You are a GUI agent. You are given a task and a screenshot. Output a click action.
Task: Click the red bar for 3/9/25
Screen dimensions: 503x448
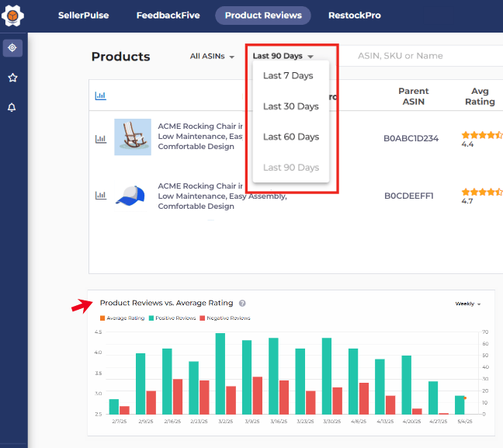click(258, 395)
